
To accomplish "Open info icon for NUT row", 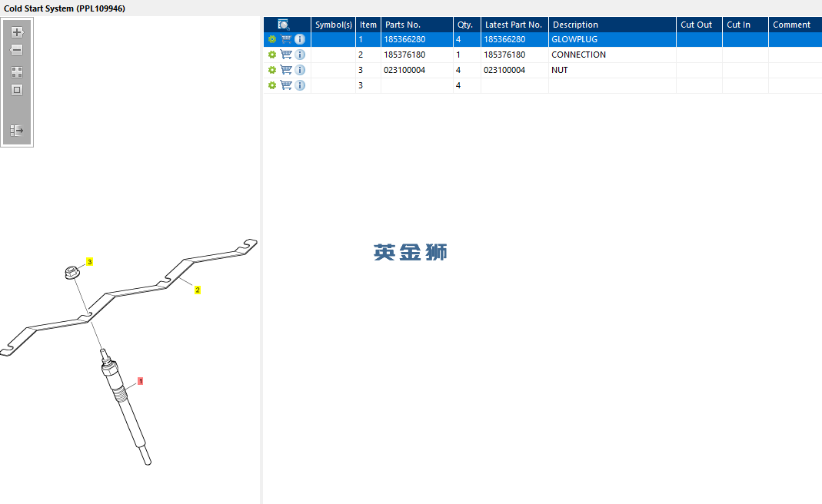I will pyautogui.click(x=300, y=70).
